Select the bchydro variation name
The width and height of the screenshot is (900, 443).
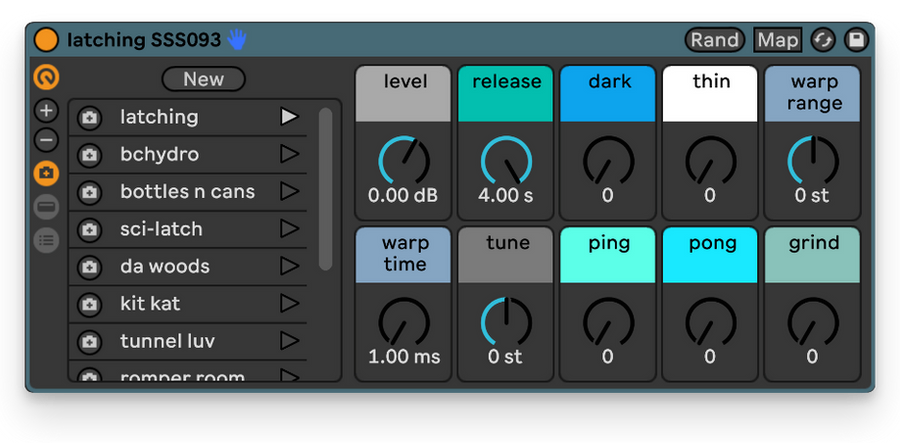[160, 154]
